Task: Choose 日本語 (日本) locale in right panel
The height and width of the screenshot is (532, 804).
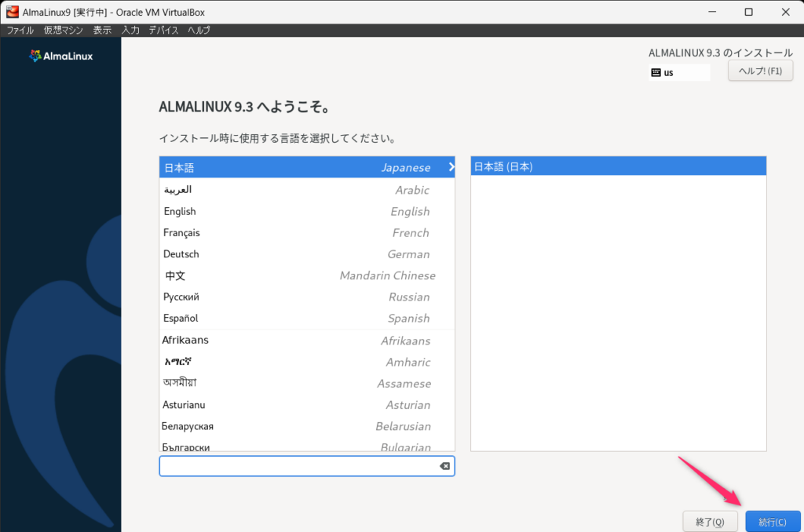Action: pyautogui.click(x=617, y=166)
